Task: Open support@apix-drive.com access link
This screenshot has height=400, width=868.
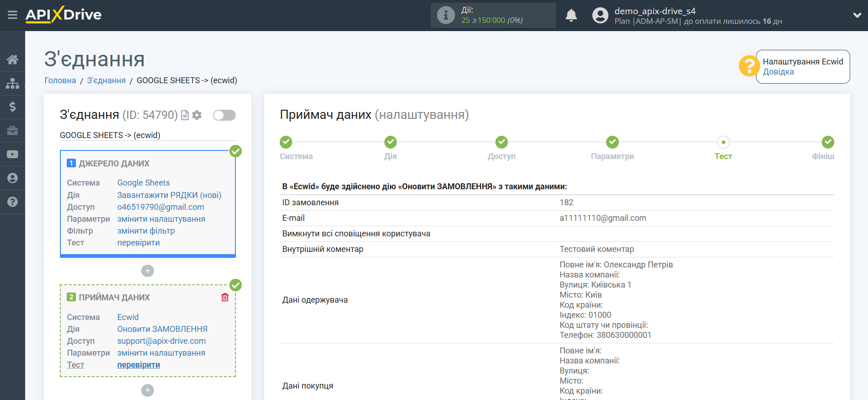Action: click(x=161, y=341)
